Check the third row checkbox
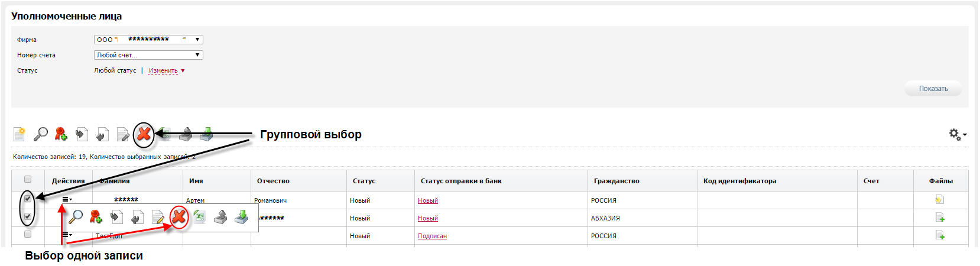 tap(27, 234)
